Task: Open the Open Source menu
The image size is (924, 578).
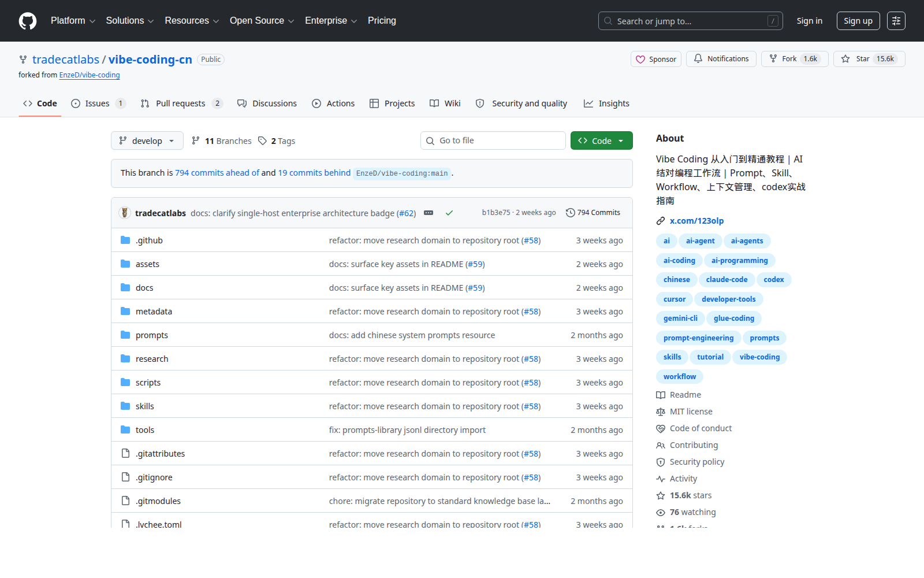Action: click(262, 21)
